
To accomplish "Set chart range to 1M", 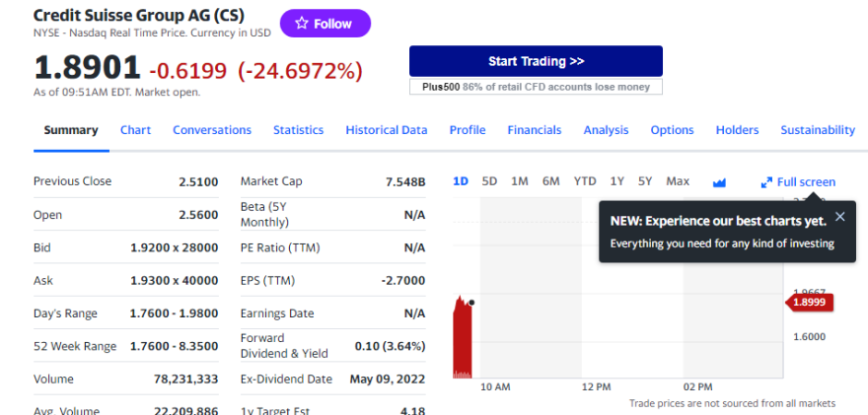I will pyautogui.click(x=520, y=181).
